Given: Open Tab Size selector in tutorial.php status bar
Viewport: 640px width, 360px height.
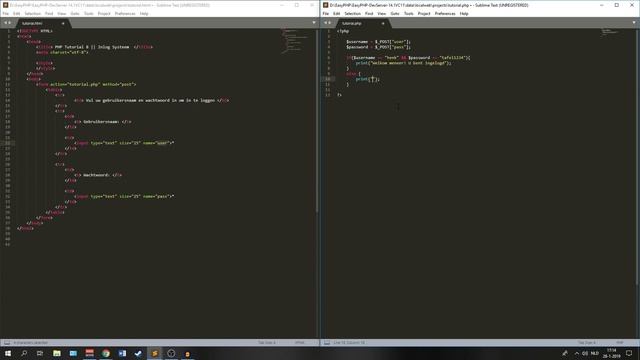Looking at the screenshot, I should 587,343.
